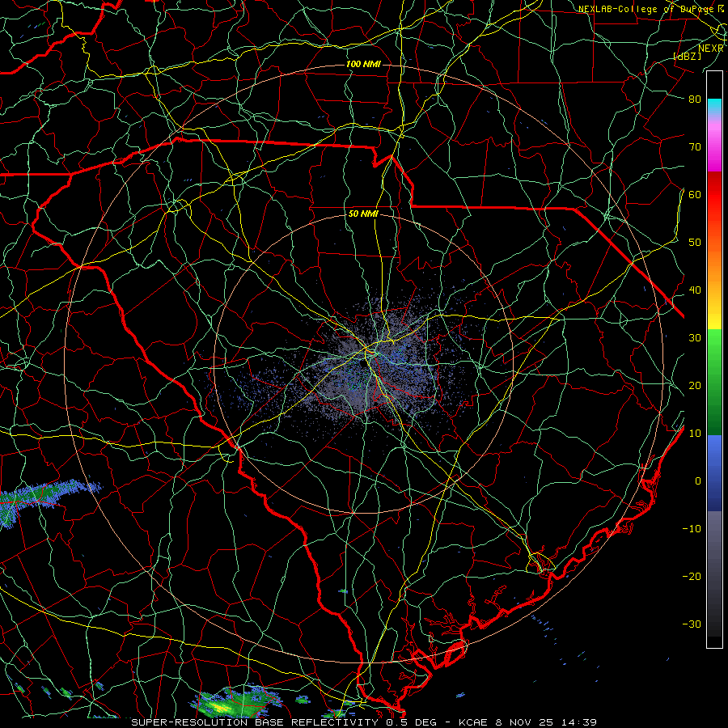Select the -20 value on dBZ scale
The width and height of the screenshot is (728, 728).
click(692, 577)
